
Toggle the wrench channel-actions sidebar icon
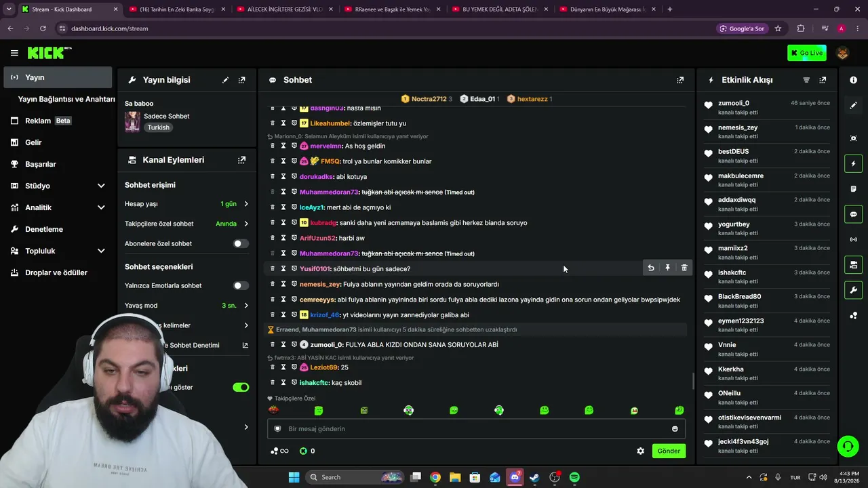(853, 290)
